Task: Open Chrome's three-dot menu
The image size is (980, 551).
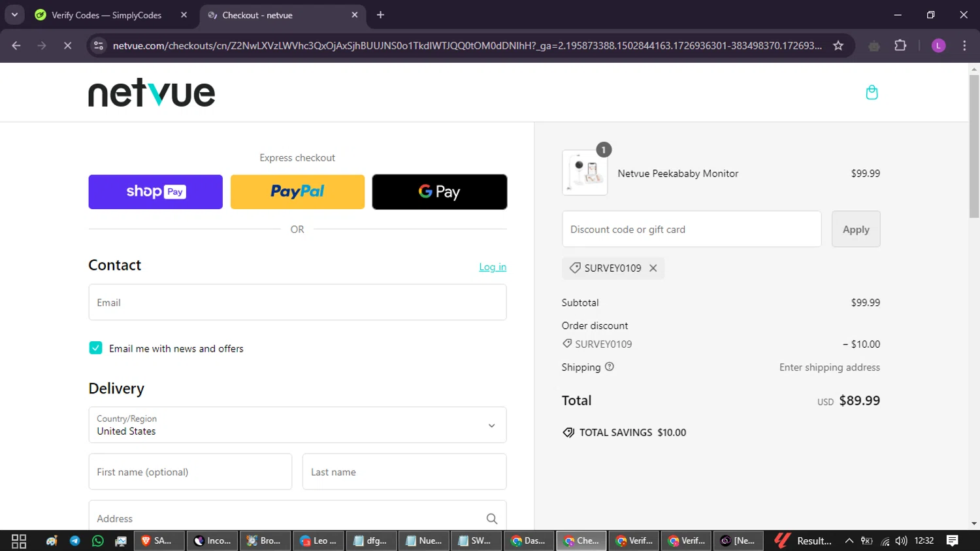Action: point(964,45)
